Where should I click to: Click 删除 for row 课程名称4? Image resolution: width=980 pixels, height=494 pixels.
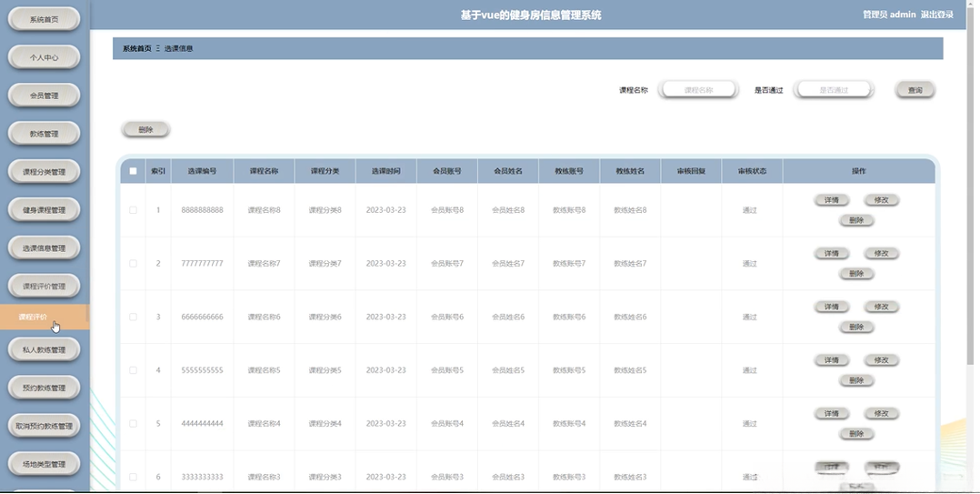pos(856,433)
